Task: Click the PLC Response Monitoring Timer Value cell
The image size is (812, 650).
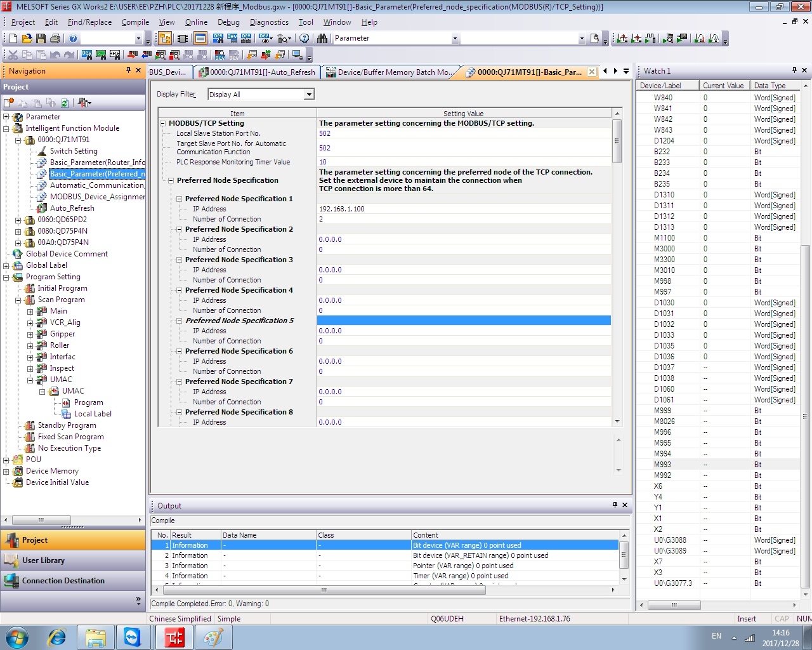Action: coord(464,162)
